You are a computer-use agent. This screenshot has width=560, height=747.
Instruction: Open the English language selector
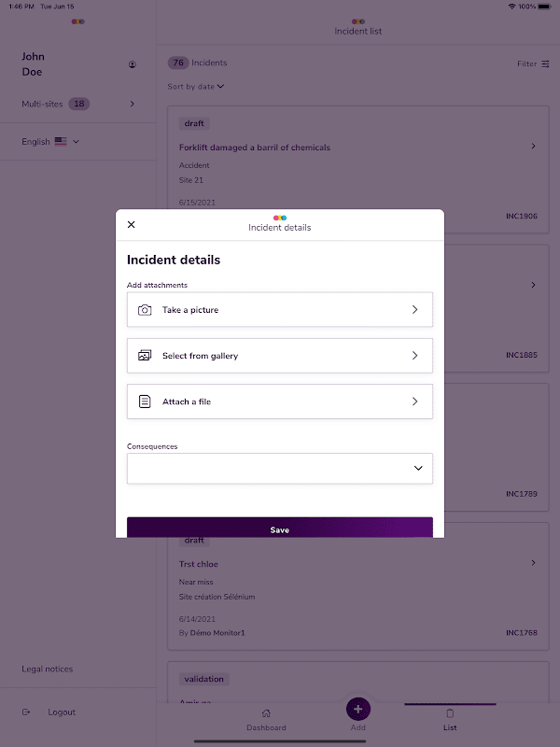50,142
